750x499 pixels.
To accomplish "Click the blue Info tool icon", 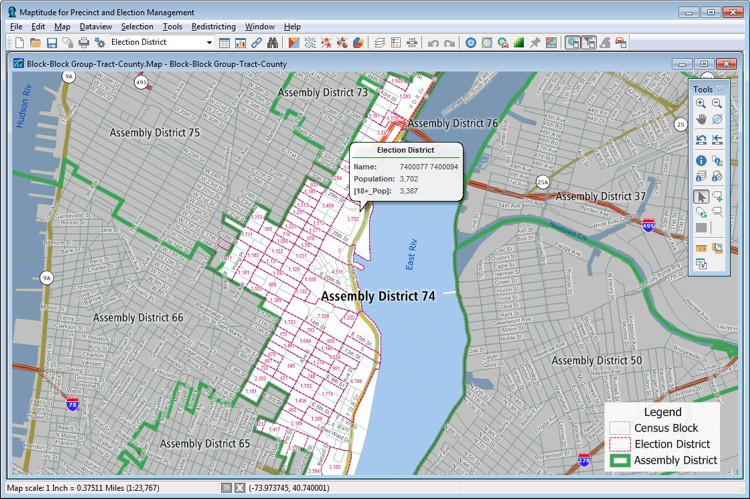I will click(701, 160).
